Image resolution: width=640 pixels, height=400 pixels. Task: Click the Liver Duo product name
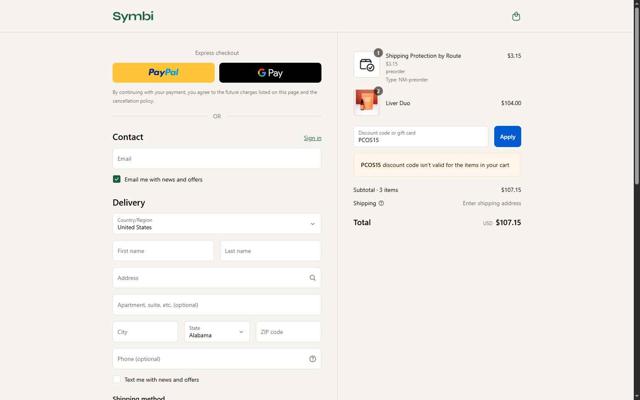click(x=398, y=103)
